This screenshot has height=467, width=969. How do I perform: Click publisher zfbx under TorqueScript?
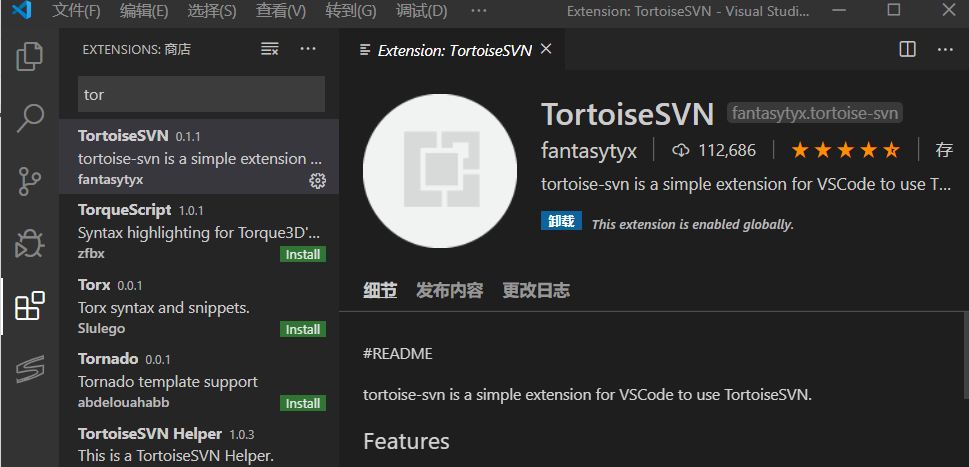coord(91,254)
